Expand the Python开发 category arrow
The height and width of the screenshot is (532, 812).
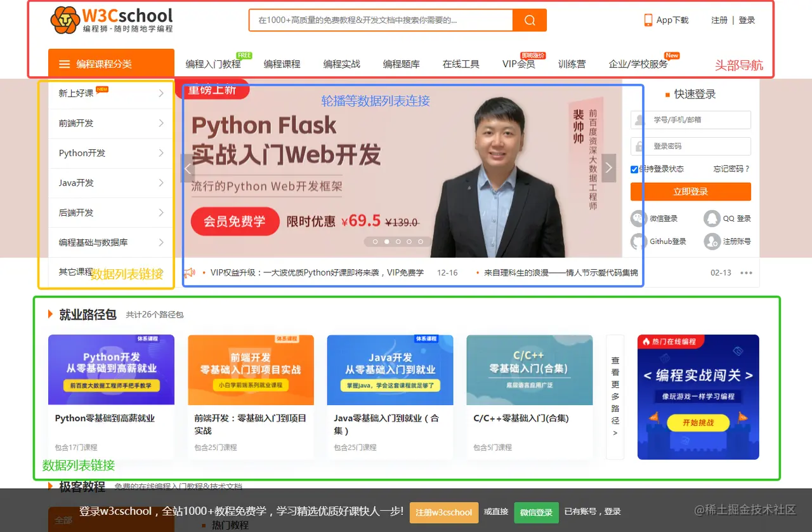coord(161,153)
